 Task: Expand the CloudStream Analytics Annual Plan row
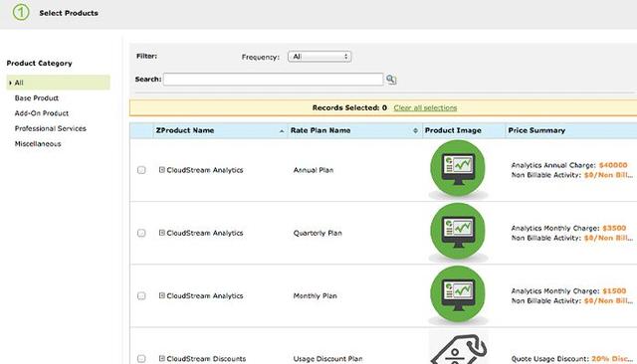coord(161,170)
